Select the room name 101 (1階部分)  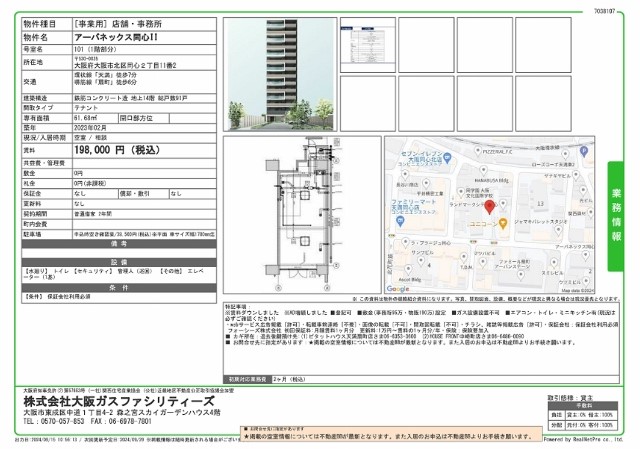pos(95,49)
